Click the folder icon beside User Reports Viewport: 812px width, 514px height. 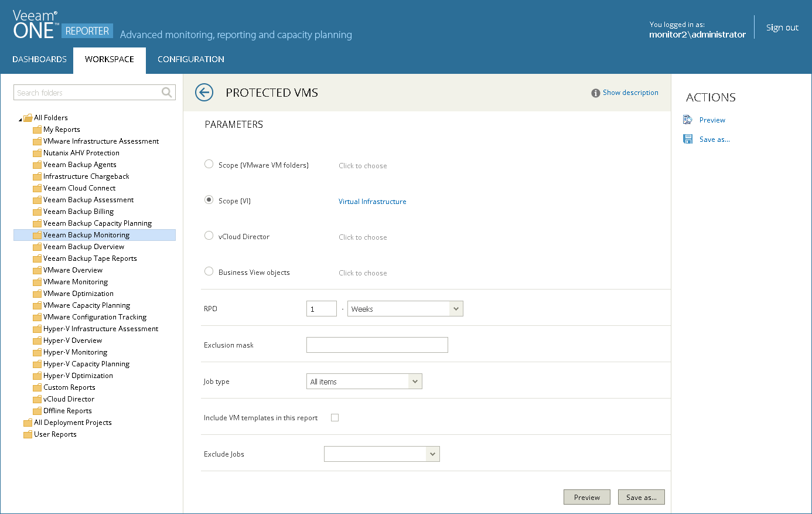(28, 434)
